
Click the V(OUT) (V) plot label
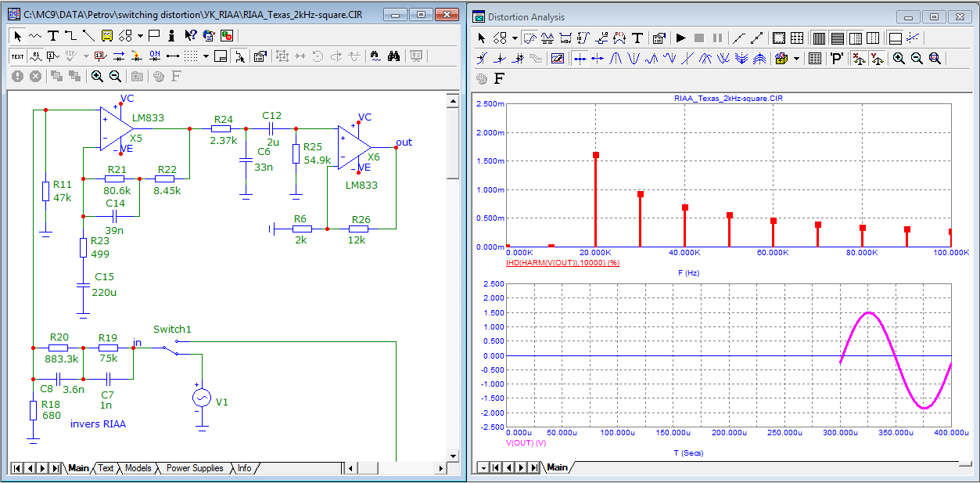pyautogui.click(x=527, y=442)
